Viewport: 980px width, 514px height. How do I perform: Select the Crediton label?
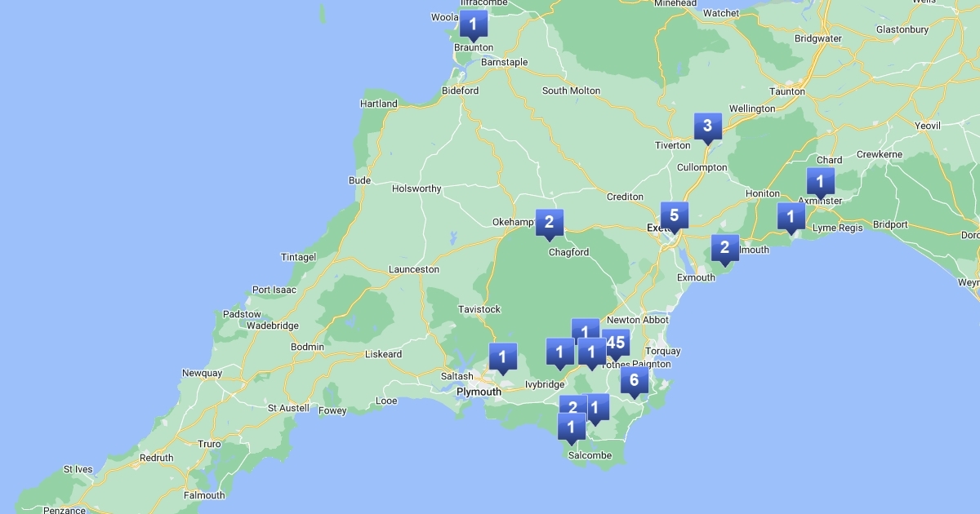click(625, 197)
